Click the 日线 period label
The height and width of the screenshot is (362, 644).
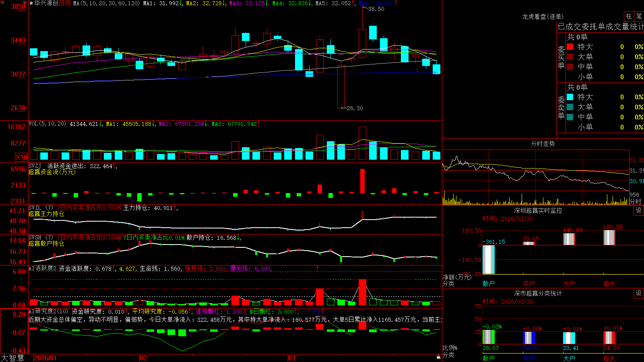point(65,3)
